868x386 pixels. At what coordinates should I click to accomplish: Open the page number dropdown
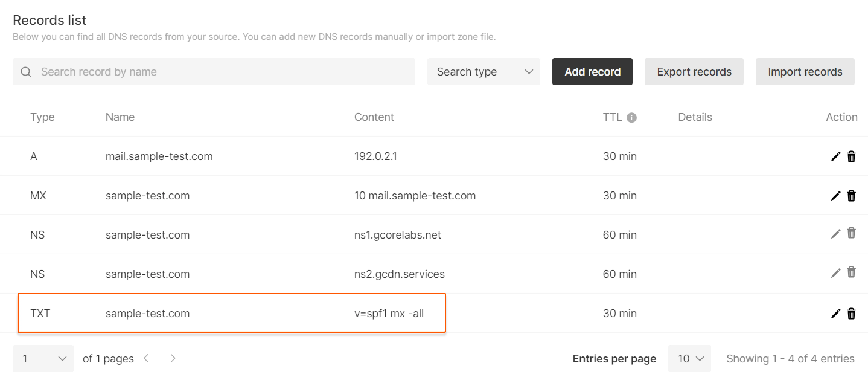43,358
